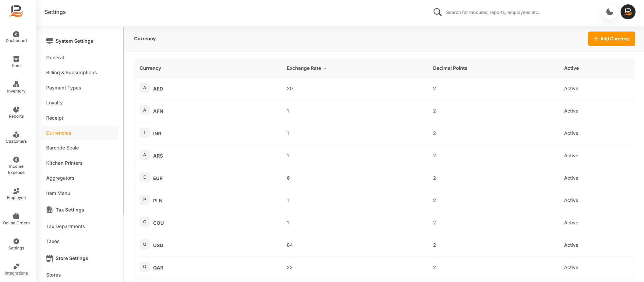
Task: Open Customers icon in sidebar
Action: 16,135
